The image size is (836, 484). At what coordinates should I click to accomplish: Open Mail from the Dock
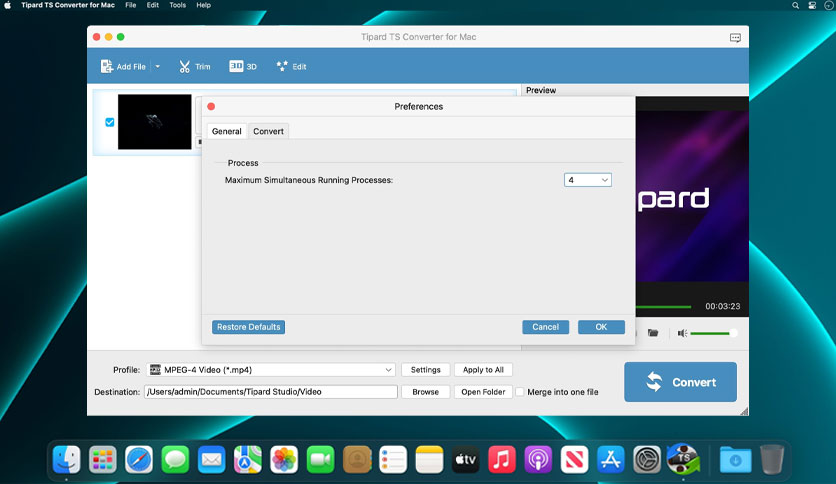[212, 459]
